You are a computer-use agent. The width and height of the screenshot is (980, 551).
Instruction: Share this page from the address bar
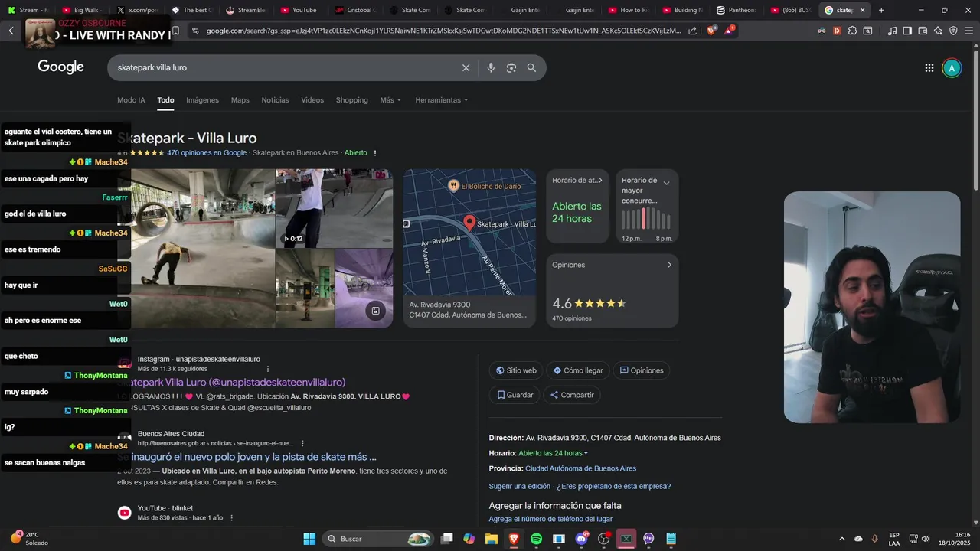693,31
